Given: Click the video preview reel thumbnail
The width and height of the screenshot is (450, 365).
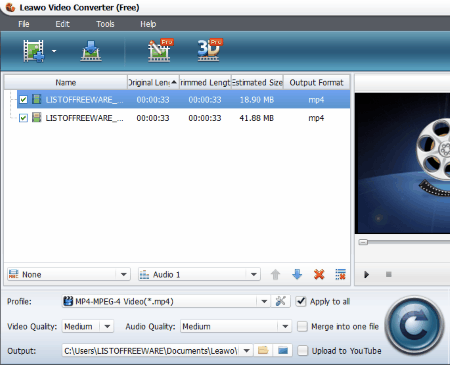Looking at the screenshot, I should [402, 163].
